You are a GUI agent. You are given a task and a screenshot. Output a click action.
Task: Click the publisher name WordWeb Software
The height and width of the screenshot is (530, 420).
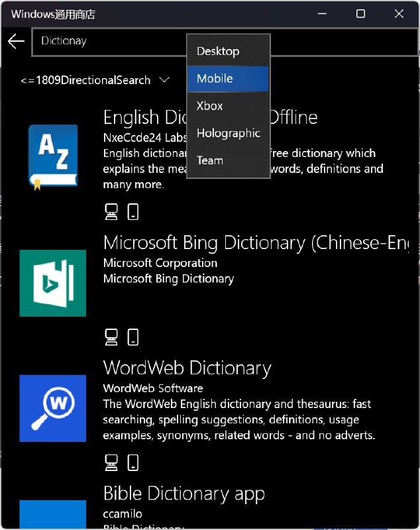tap(153, 388)
